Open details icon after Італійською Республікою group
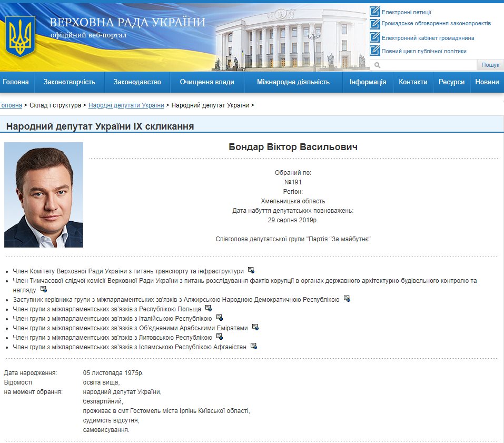The width and height of the screenshot is (504, 443). (x=219, y=318)
